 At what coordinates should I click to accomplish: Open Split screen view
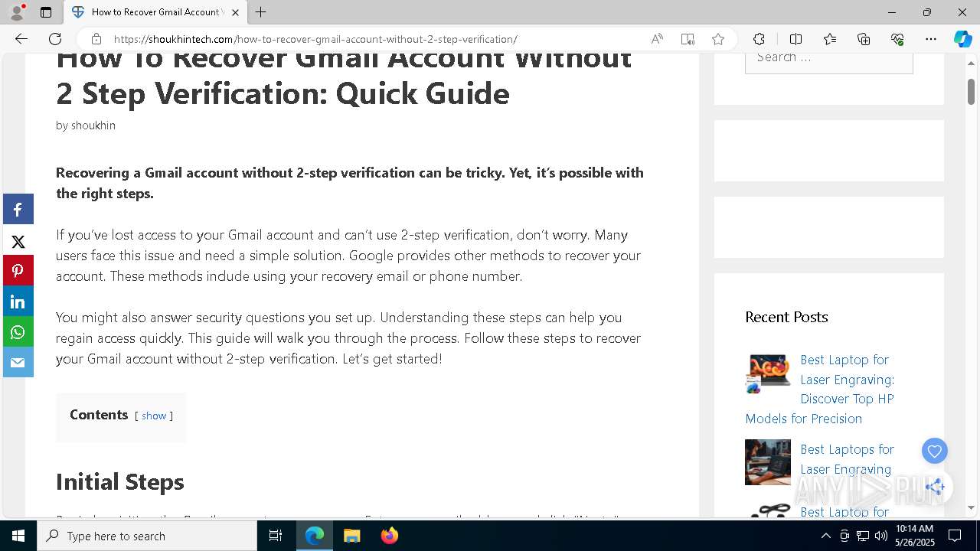(x=795, y=39)
